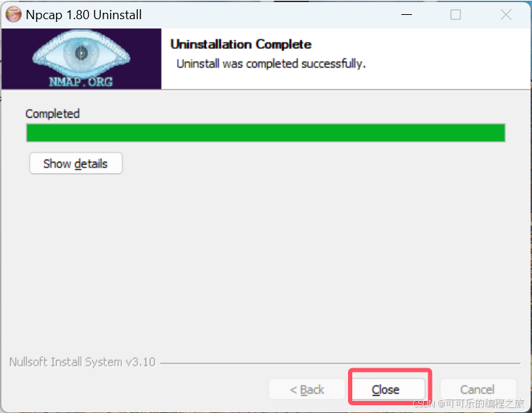The image size is (532, 413).
Task: Maximize the Npcap Uninstall window
Action: click(x=455, y=15)
